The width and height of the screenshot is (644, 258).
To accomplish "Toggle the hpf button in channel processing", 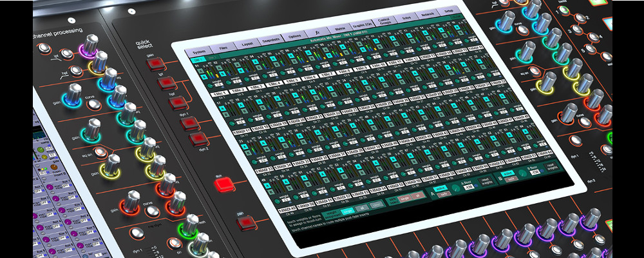I will (76, 71).
